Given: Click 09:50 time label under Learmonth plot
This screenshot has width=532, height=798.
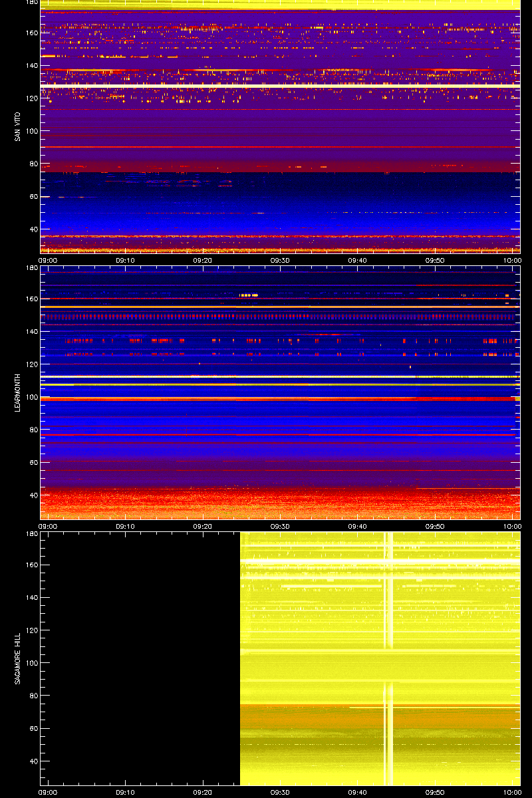Looking at the screenshot, I should click(435, 526).
